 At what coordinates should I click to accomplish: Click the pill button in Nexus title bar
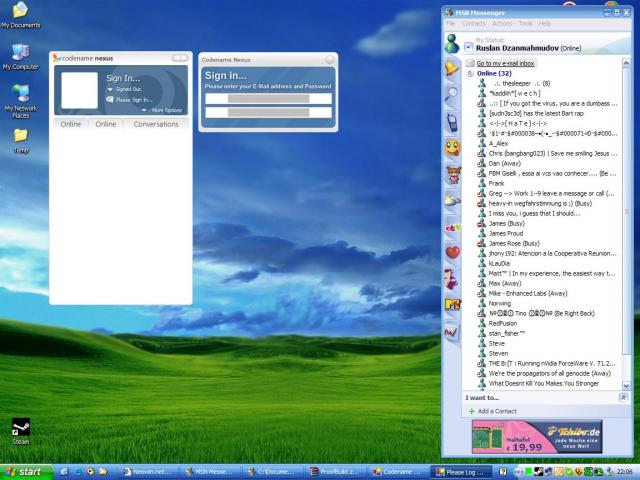pyautogui.click(x=180, y=58)
